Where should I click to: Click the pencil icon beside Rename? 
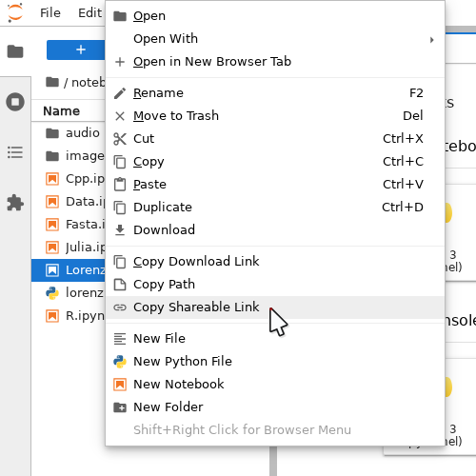[x=120, y=93]
